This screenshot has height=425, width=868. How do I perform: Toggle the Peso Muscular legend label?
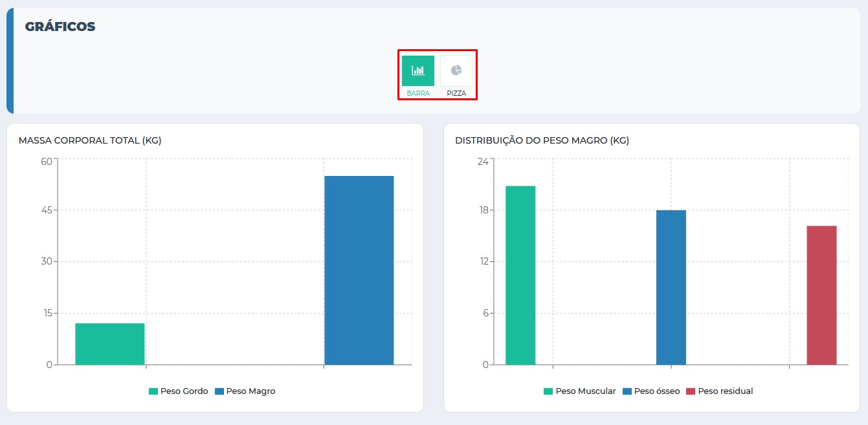pos(585,391)
